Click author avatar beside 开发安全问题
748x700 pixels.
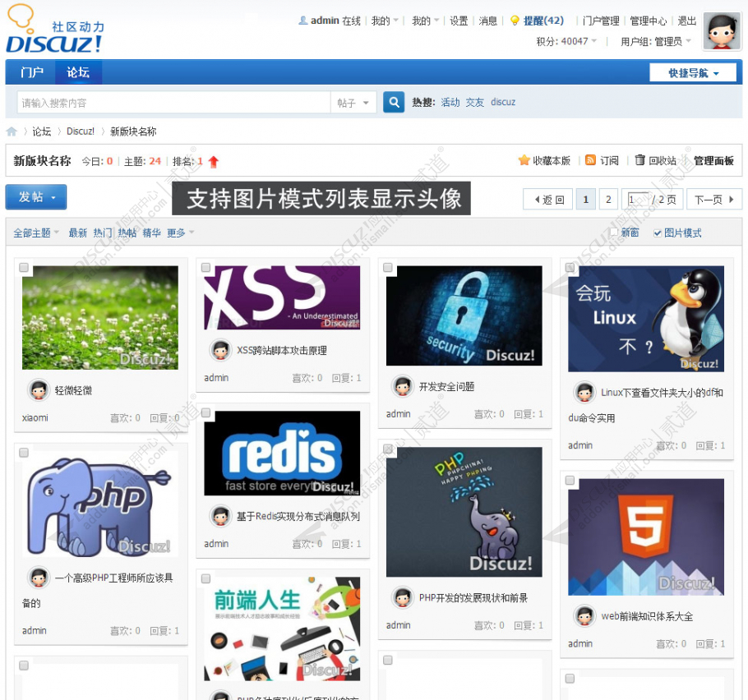point(403,386)
